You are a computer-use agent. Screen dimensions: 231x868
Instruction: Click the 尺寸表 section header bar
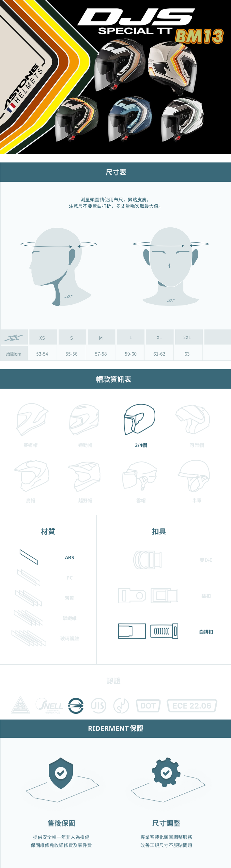tap(115, 172)
